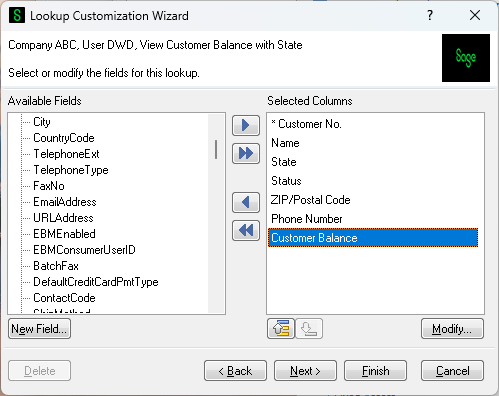499x396 pixels.
Task: Select ZIP/Postal Code column entry
Action: (x=373, y=200)
